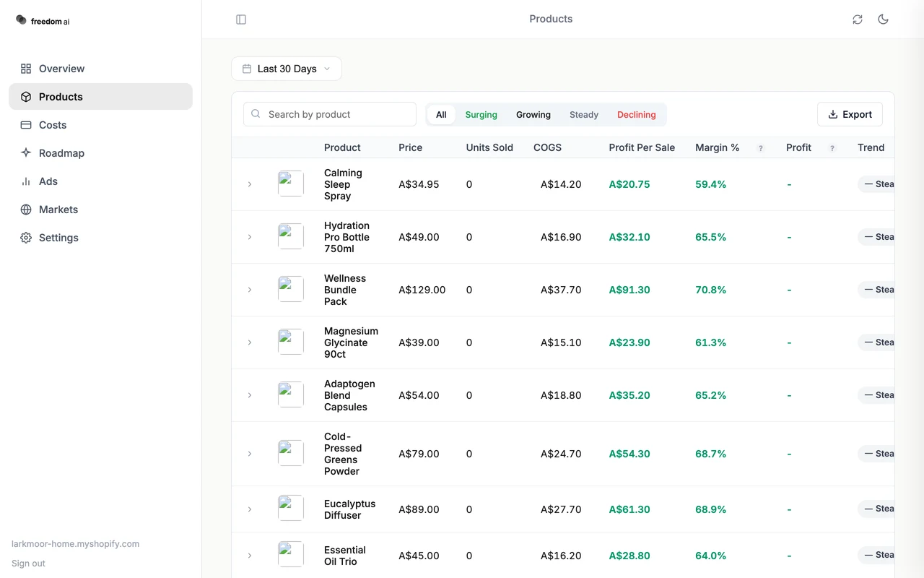Viewport: 924px width, 578px height.
Task: Click the Calming Sleep Spray thumbnail
Action: [x=291, y=184]
